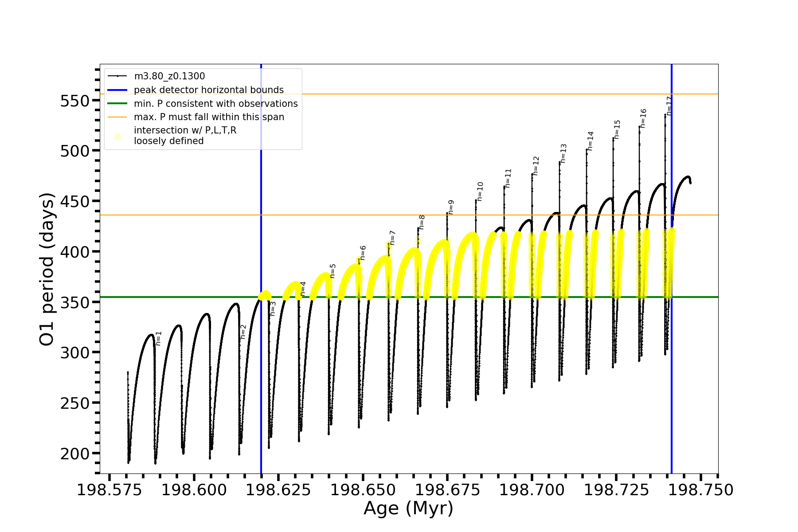Viewport: 798px width, 532px height.
Task: Click the 550 y-axis tick label
Action: (74, 101)
